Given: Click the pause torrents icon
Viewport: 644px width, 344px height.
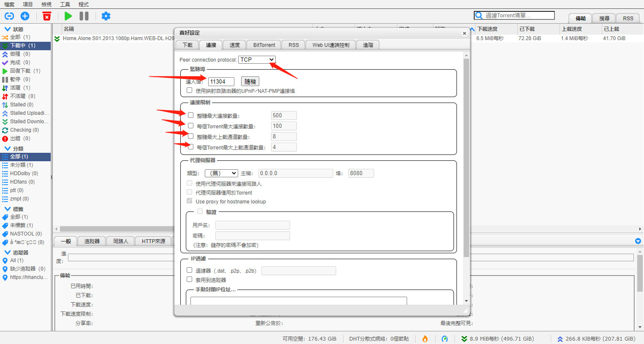Looking at the screenshot, I should click(x=84, y=16).
